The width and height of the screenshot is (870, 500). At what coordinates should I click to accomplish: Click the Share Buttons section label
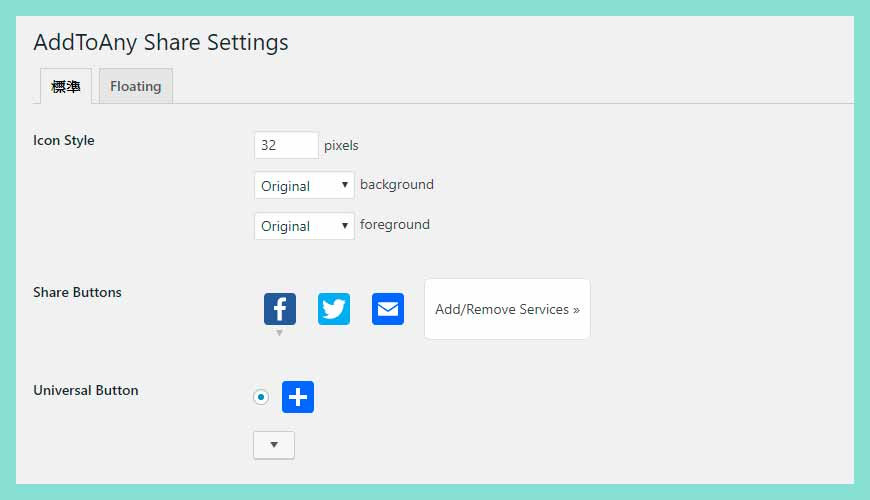pos(78,292)
